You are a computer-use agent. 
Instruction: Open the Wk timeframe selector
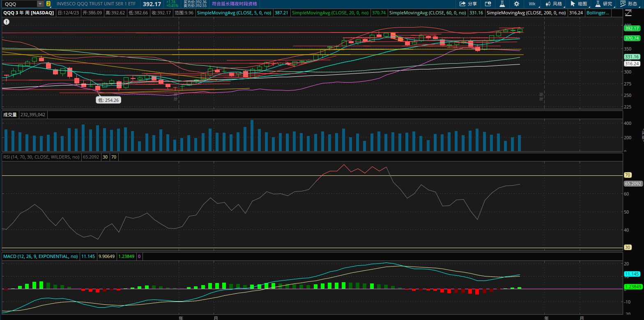pos(532,4)
